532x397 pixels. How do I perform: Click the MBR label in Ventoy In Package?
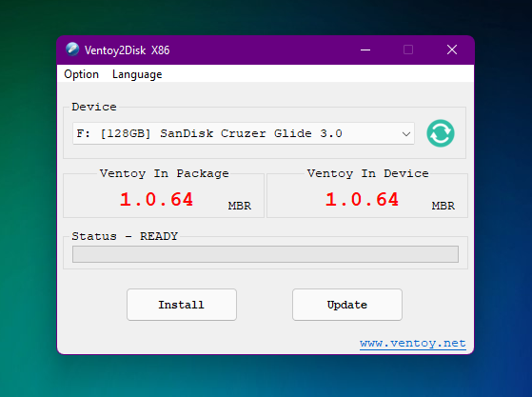point(240,206)
